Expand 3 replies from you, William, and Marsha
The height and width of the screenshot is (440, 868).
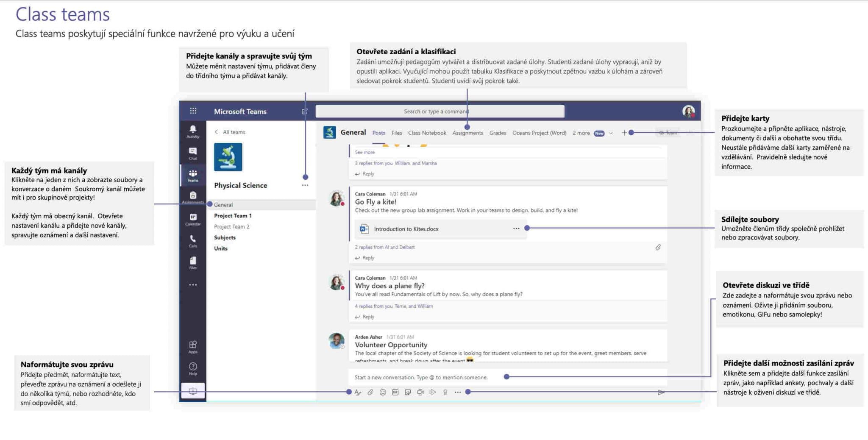[x=396, y=163]
